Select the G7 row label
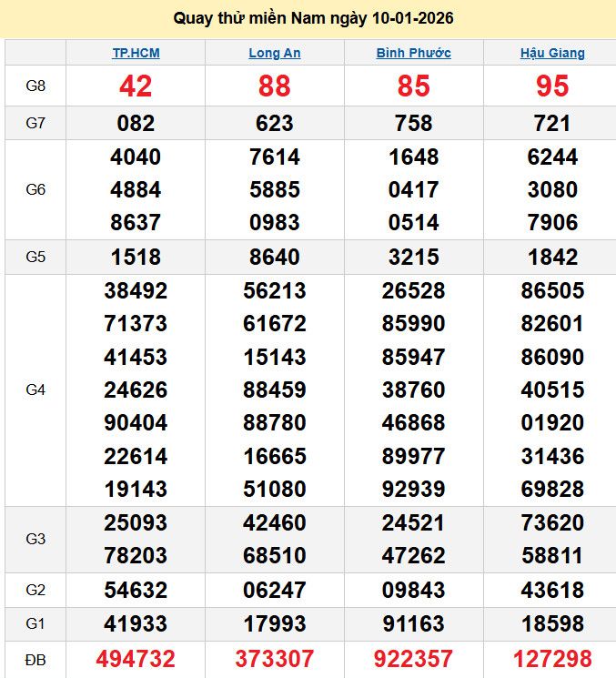This screenshot has width=616, height=678. pyautogui.click(x=35, y=123)
